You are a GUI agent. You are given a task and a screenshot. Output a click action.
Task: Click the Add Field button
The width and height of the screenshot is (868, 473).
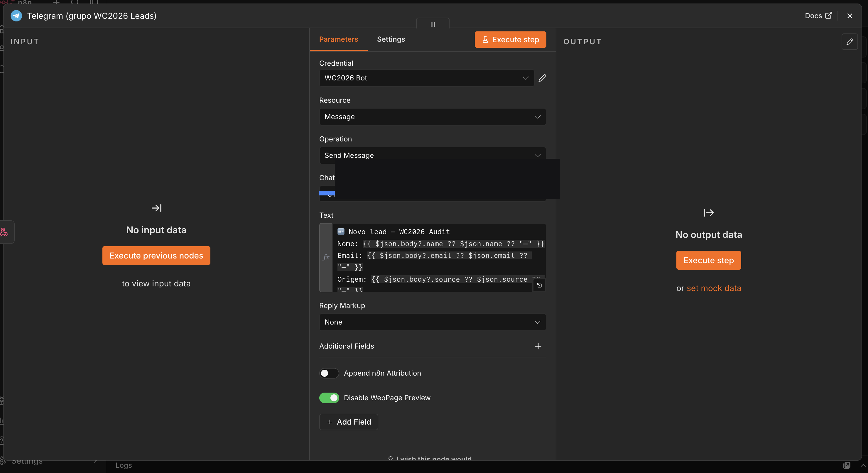[348, 422]
